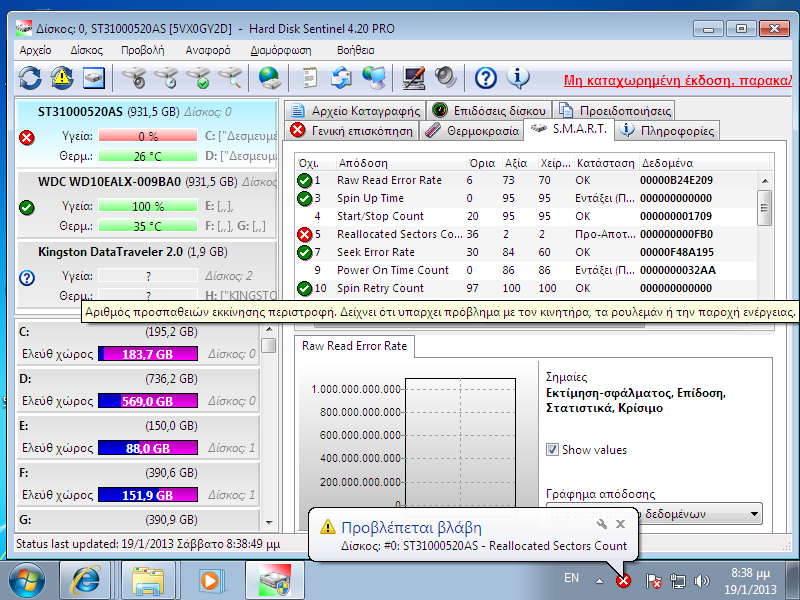Switch to the Προειδοποιήσεις tab

[614, 110]
